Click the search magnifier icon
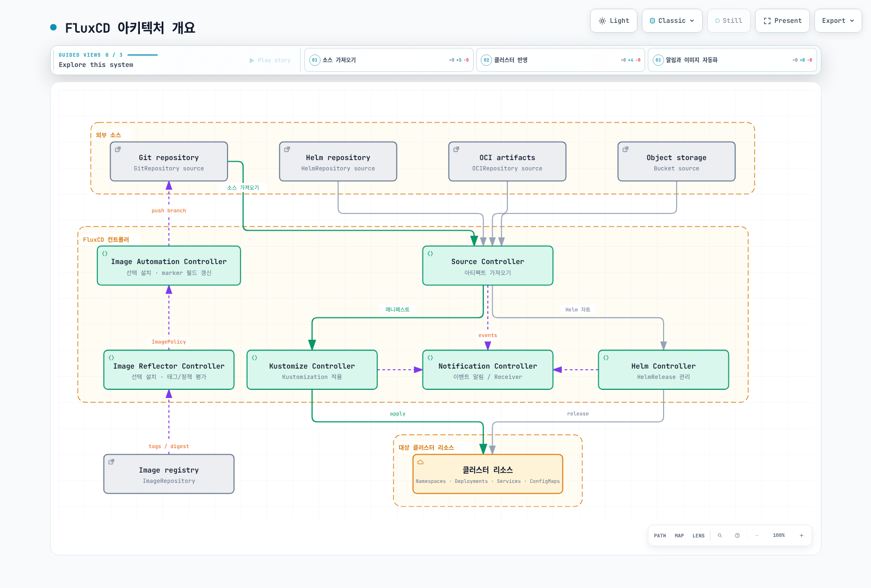 click(720, 536)
